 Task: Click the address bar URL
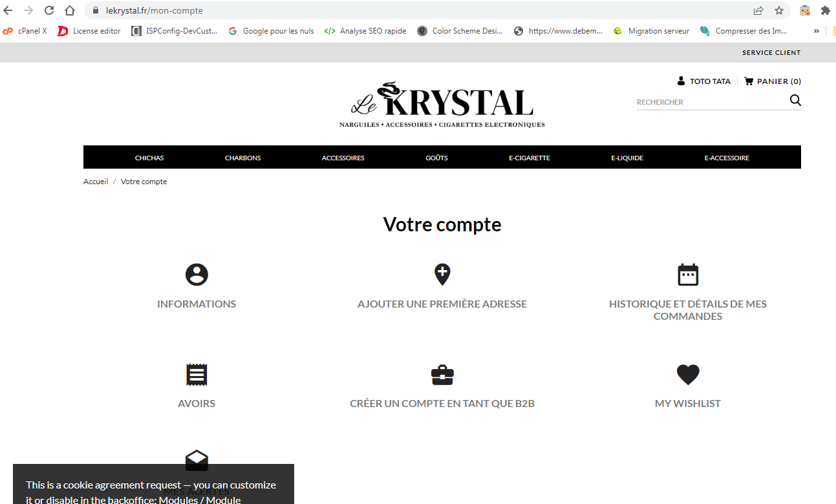[x=154, y=10]
